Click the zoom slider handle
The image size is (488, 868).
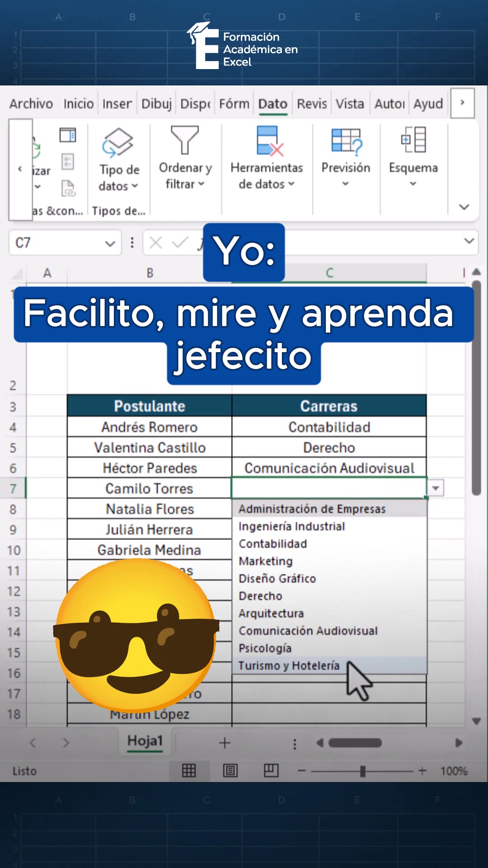[x=362, y=771]
